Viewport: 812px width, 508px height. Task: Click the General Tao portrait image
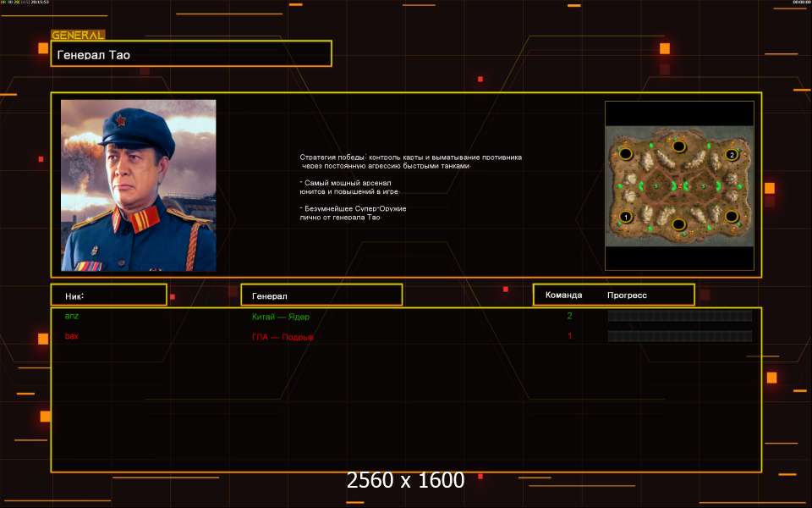pyautogui.click(x=138, y=185)
